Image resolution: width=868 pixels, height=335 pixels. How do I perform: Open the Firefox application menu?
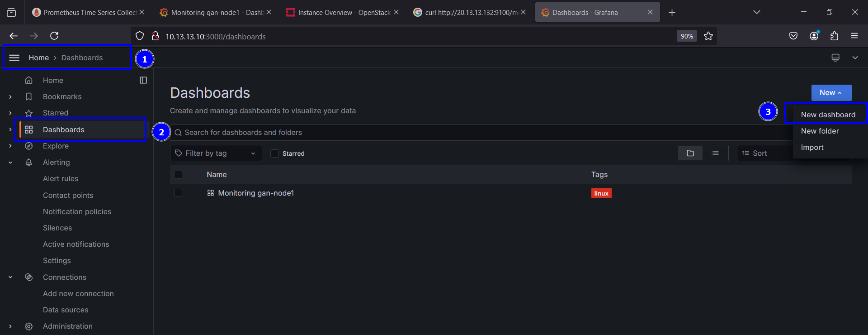point(854,36)
